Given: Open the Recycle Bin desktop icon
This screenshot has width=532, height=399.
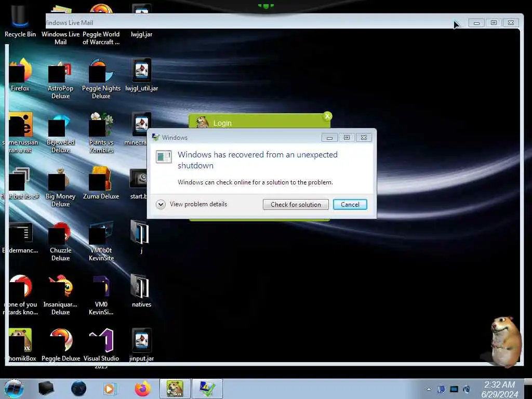Looking at the screenshot, I should (x=20, y=20).
